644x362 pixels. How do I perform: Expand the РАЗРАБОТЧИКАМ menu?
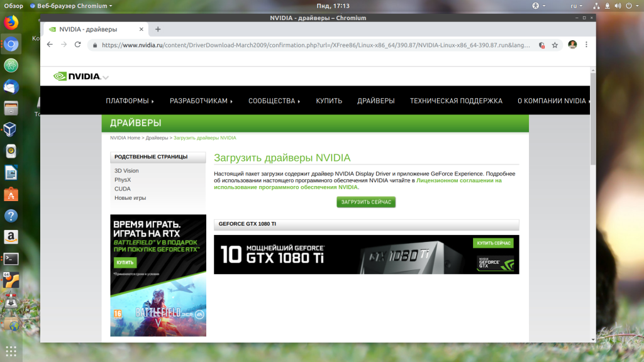(201, 101)
